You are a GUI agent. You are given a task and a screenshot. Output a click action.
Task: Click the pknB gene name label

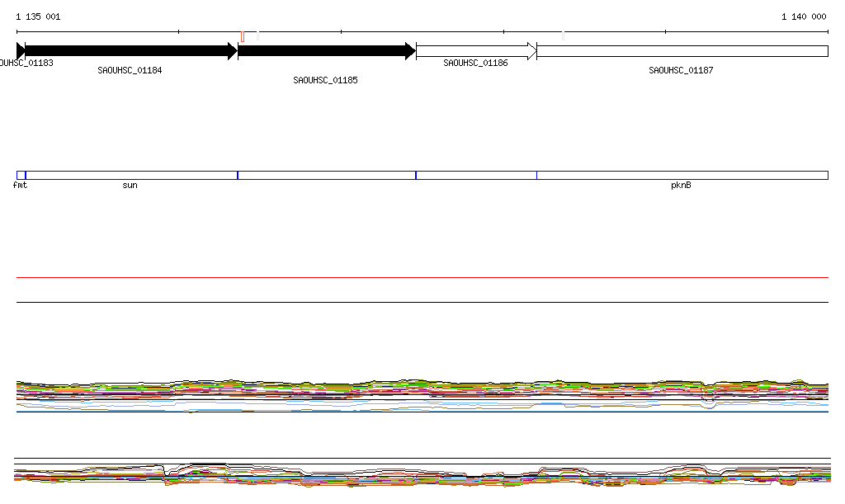tap(681, 186)
